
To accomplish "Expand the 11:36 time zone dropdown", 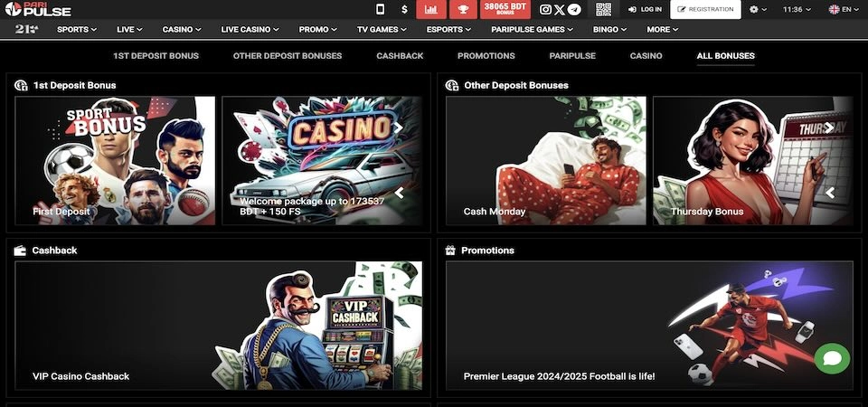I will (x=797, y=9).
